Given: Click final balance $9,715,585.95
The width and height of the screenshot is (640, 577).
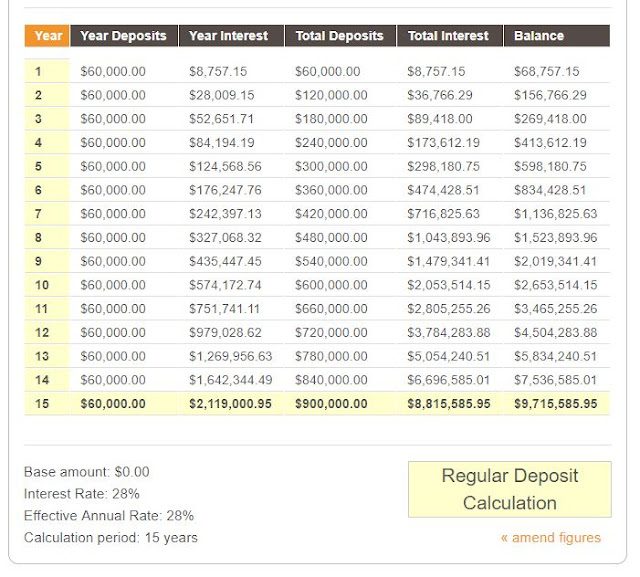Looking at the screenshot, I should coord(555,404).
